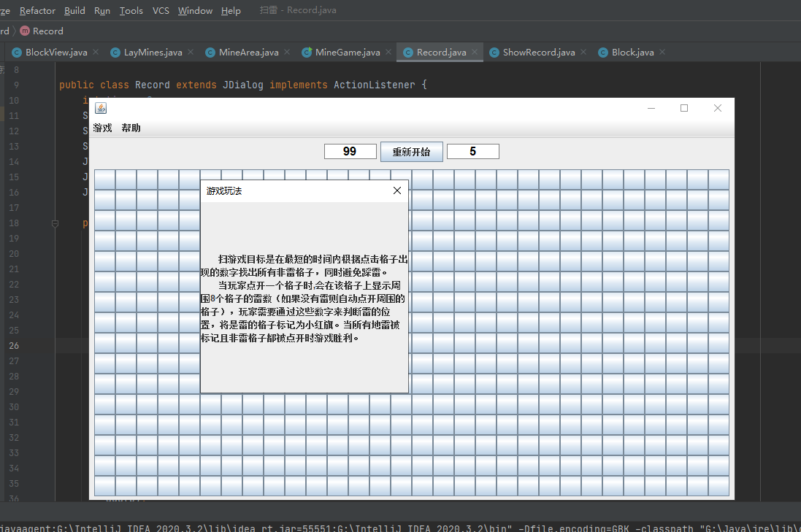Click the class icon on MineArea.java tab
The image size is (801, 532).
[x=210, y=52]
